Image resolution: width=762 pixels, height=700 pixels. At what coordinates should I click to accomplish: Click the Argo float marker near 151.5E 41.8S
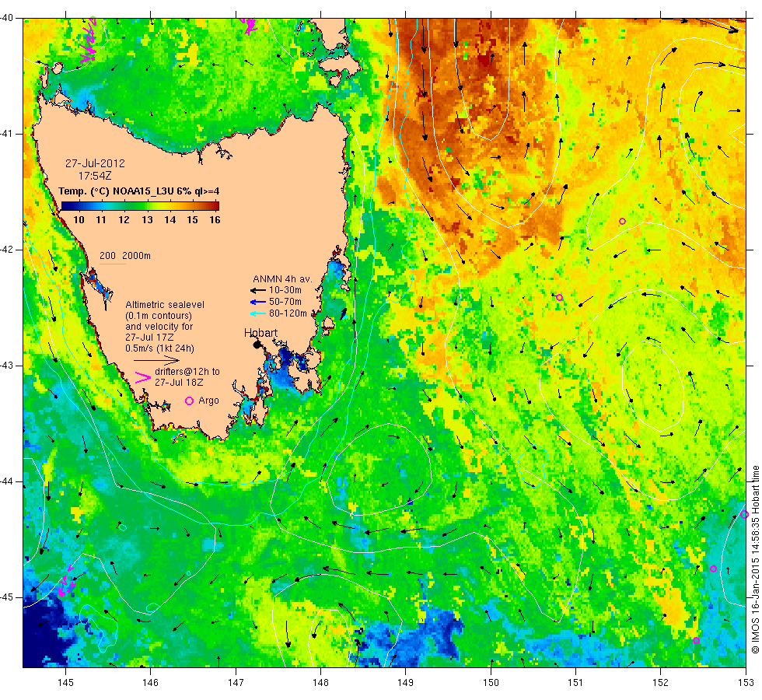click(x=622, y=221)
